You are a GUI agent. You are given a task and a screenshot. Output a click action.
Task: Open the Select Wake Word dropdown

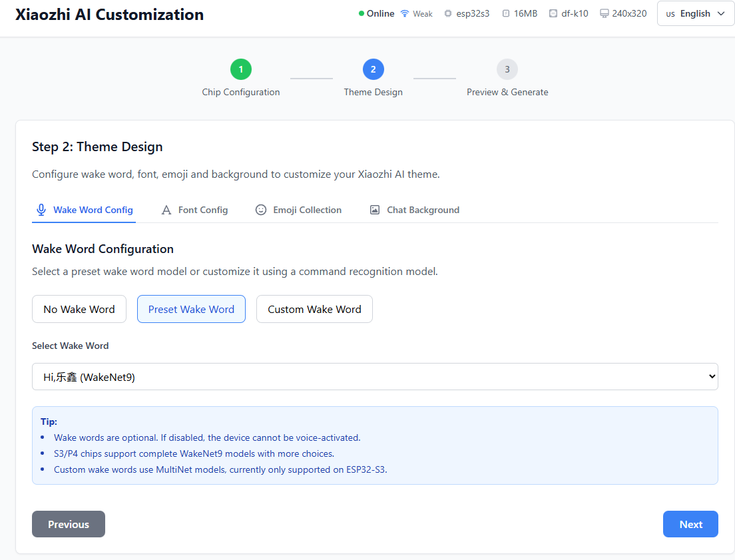pos(375,377)
